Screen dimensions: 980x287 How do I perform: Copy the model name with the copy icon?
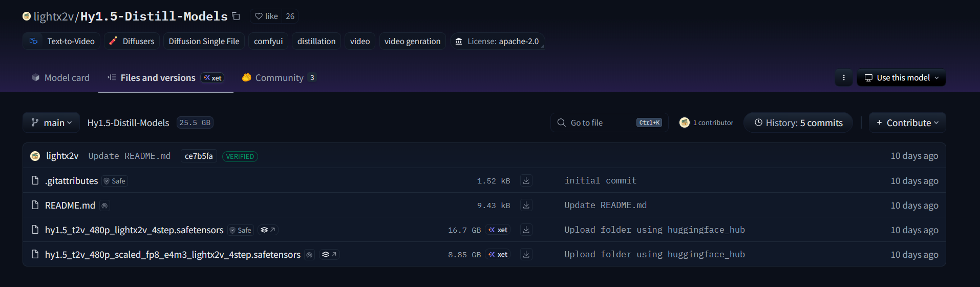[236, 16]
